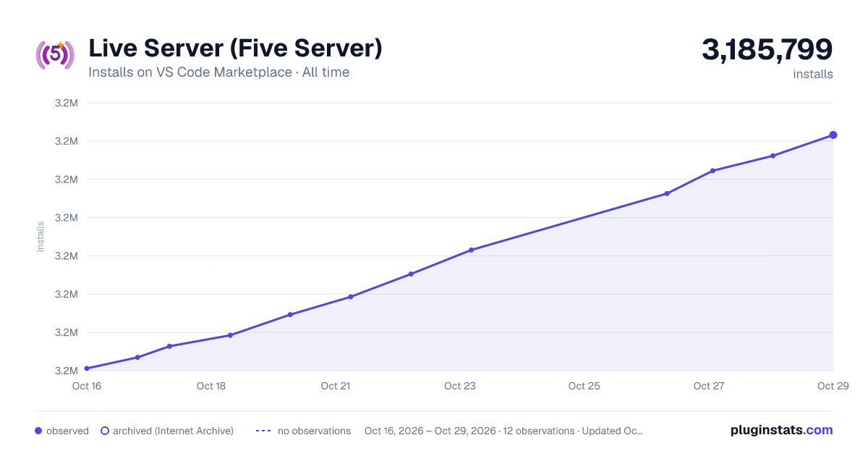The width and height of the screenshot is (868, 456).
Task: Click the 'observed' legend label
Action: click(x=67, y=431)
